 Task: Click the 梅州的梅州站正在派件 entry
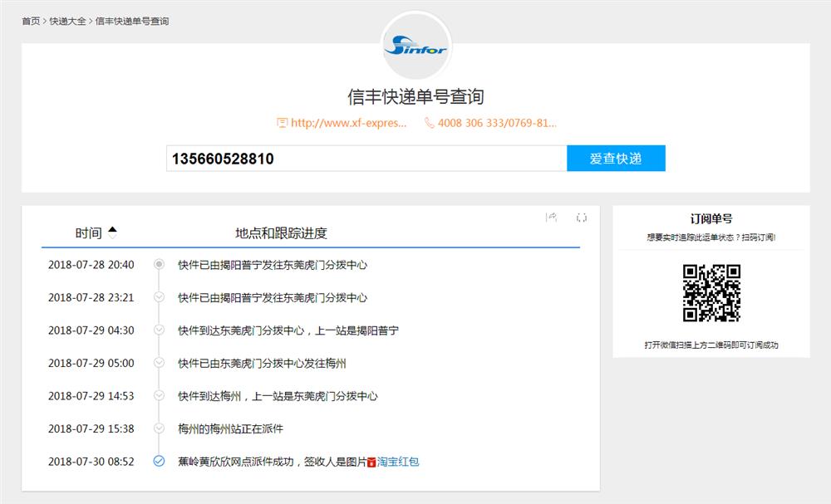point(230,428)
